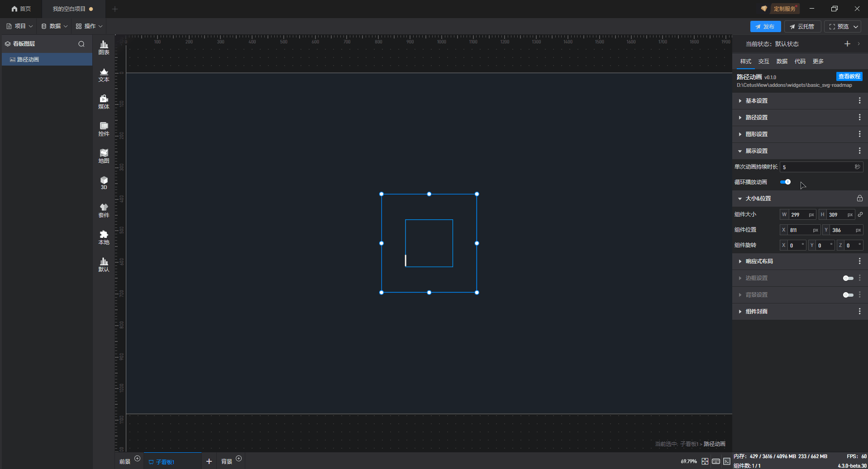Click the size & position lock icon
This screenshot has width=868, height=469.
click(x=859, y=198)
